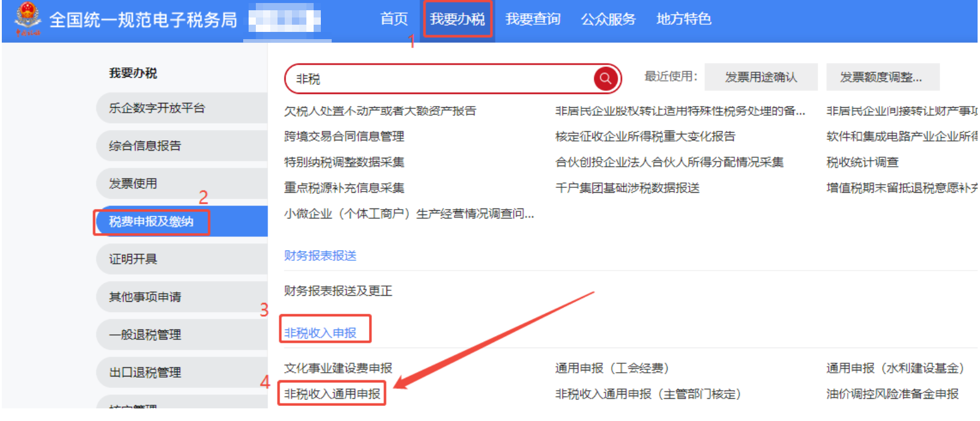980x421 pixels.
Task: Open 非税收入通用申报 link
Action: coord(332,394)
